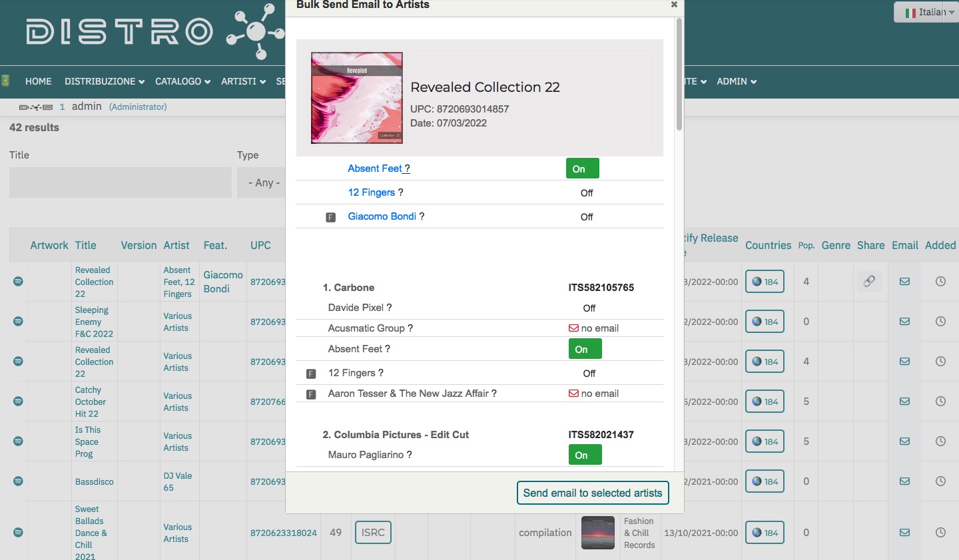Click UPC 8720623318024 link
The width and height of the screenshot is (959, 560).
click(284, 533)
